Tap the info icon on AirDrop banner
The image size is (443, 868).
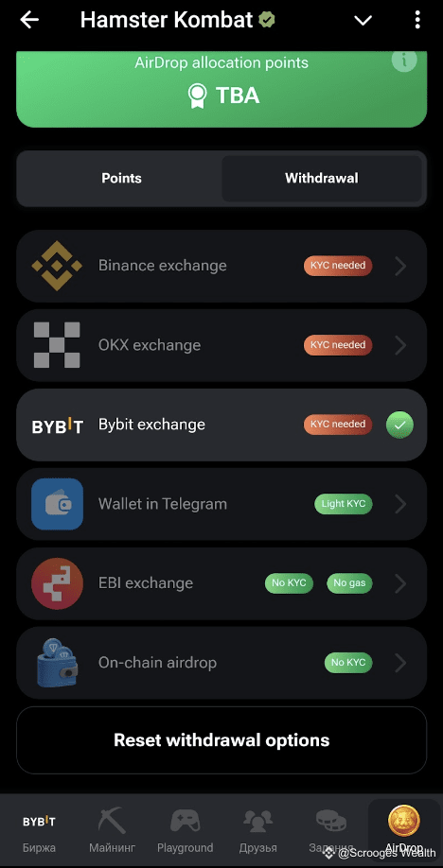(403, 60)
